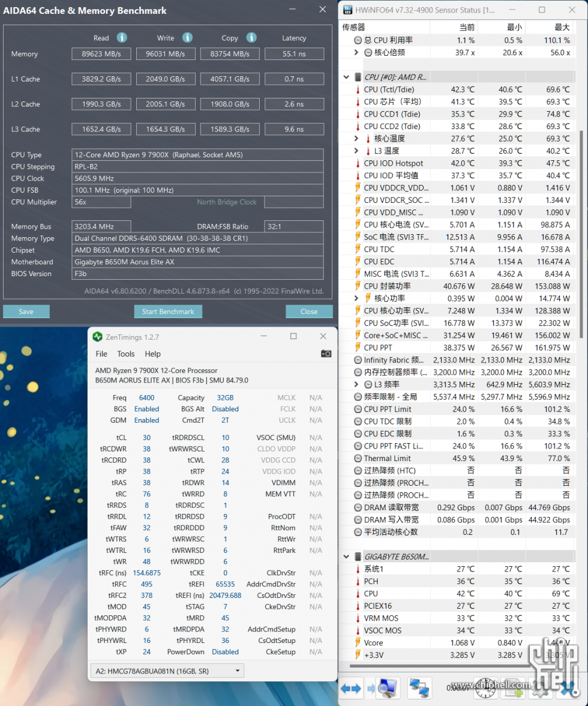Click the Memory Type field in AIDA64
Image resolution: width=588 pixels, height=706 pixels.
[197, 238]
